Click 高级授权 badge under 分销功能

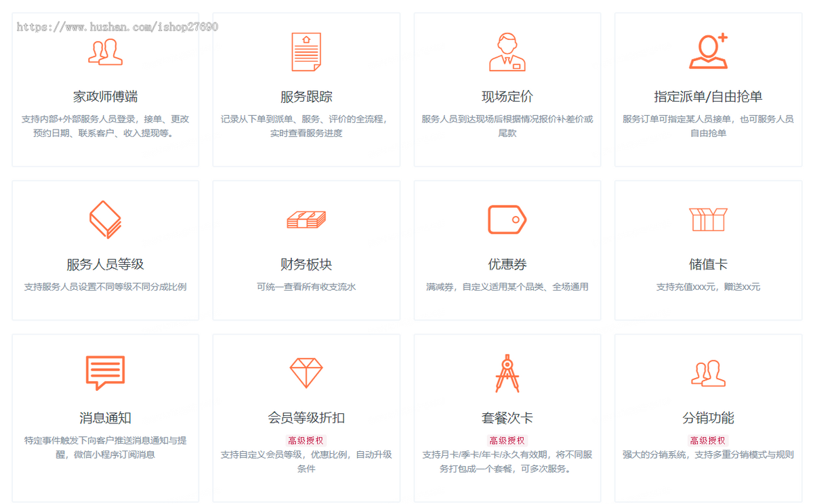pos(709,440)
